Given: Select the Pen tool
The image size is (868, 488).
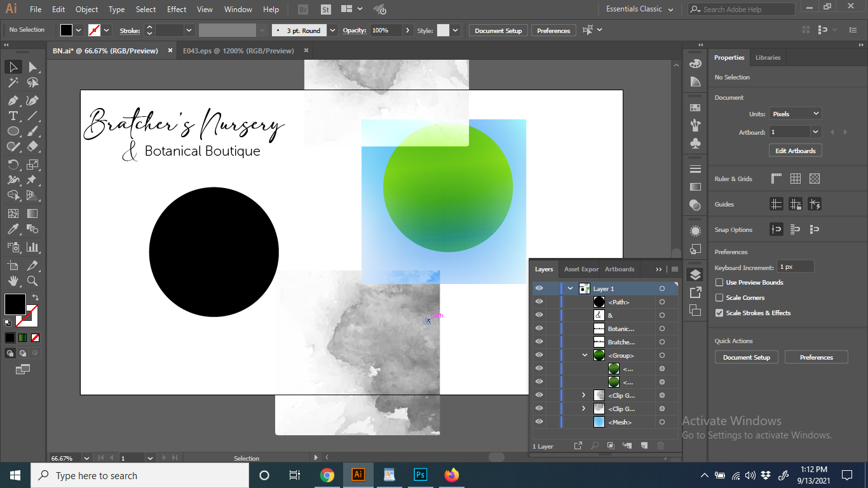Looking at the screenshot, I should point(13,100).
